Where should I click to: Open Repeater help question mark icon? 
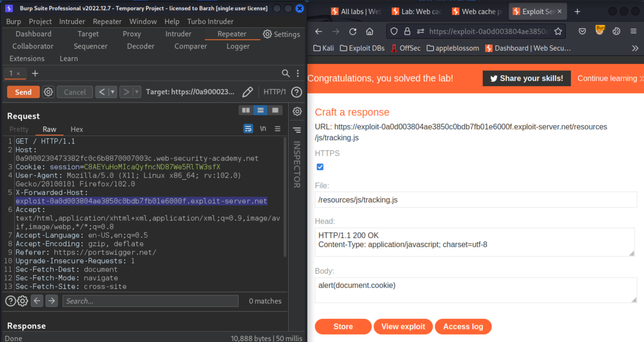(296, 92)
